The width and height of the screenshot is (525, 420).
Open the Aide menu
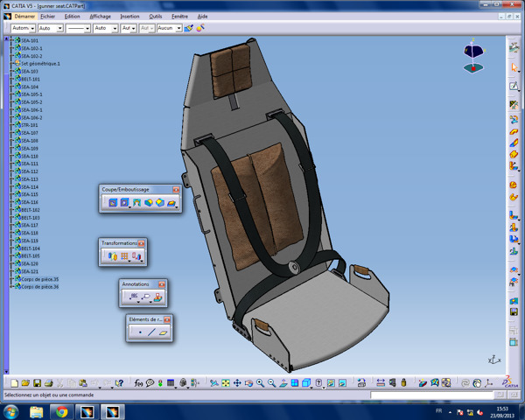[203, 16]
